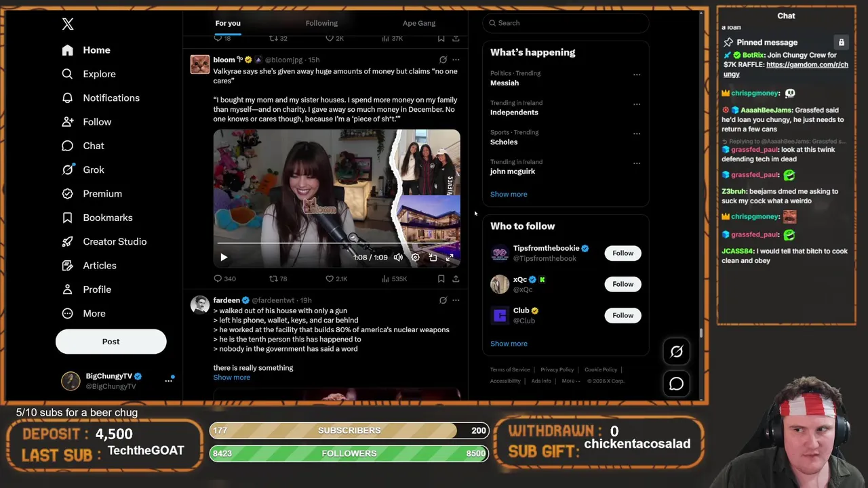
Task: Switch to the For you tab
Action: click(228, 23)
